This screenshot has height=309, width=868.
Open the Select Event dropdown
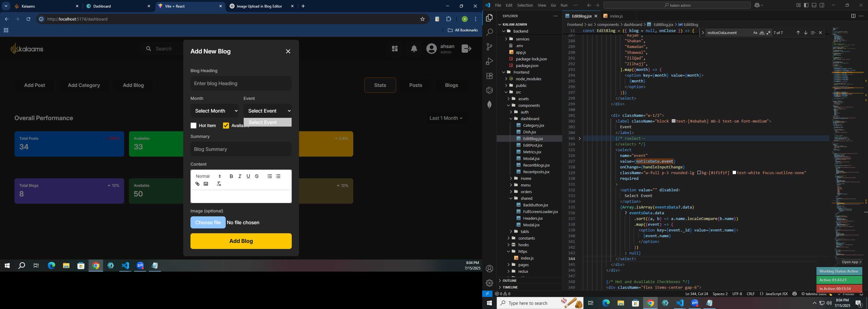pos(268,111)
